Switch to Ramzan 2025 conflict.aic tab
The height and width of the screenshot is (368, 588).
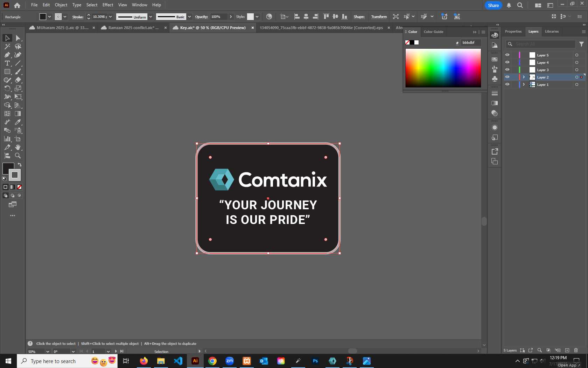(133, 28)
